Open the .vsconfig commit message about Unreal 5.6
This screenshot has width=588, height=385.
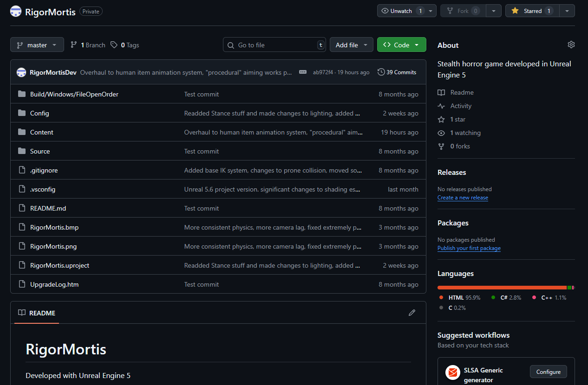tap(272, 189)
